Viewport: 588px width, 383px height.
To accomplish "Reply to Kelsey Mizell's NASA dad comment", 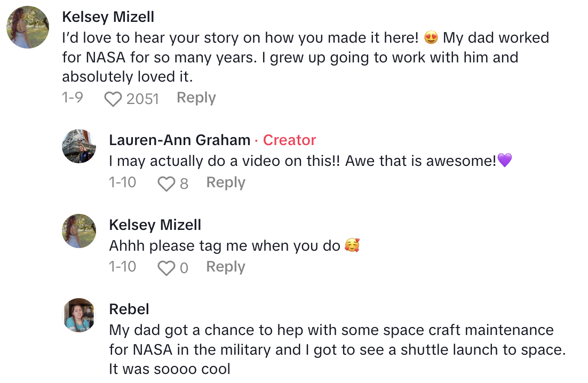I will pos(196,98).
